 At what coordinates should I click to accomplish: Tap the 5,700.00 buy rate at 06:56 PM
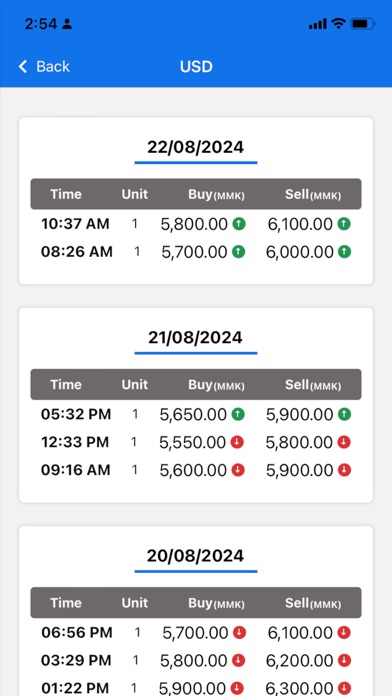click(x=195, y=633)
